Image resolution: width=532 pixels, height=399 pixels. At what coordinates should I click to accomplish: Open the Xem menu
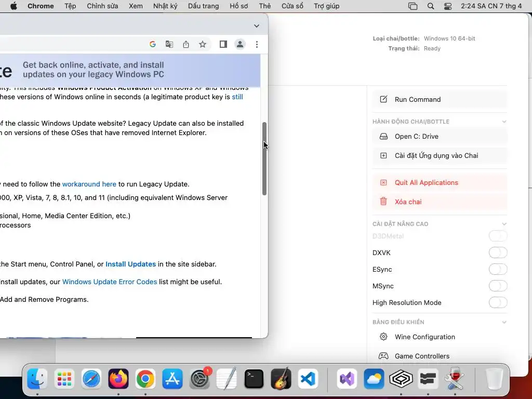pos(136,6)
